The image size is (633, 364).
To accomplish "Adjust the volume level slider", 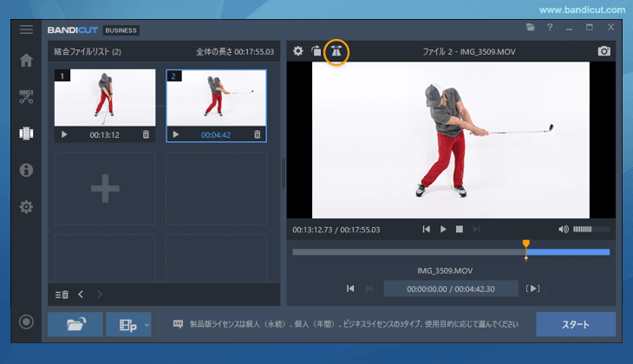I will [x=593, y=229].
